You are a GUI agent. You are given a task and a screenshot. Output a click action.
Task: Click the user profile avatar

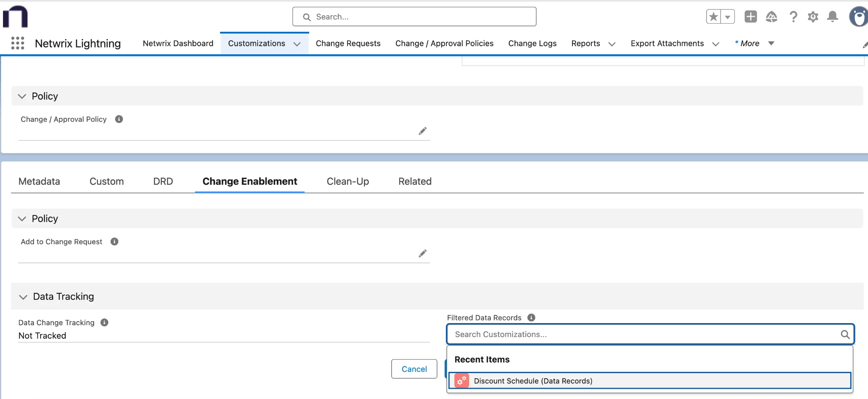point(858,17)
